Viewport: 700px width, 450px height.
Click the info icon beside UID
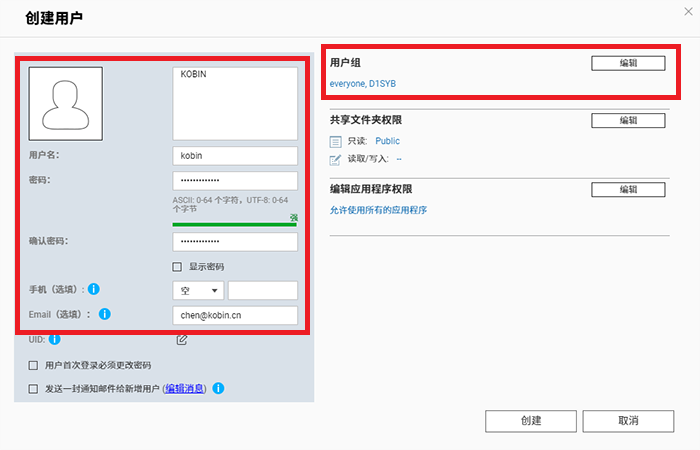click(x=54, y=339)
